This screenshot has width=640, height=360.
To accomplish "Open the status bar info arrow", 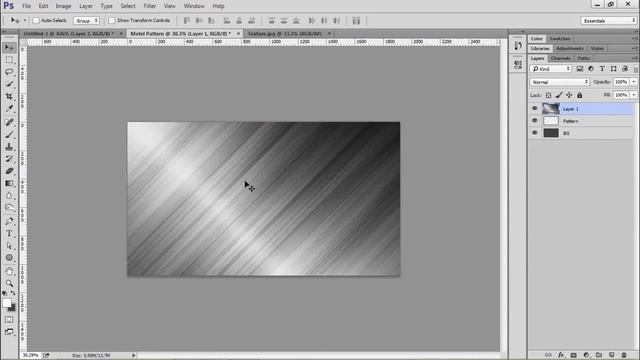I will pyautogui.click(x=133, y=356).
